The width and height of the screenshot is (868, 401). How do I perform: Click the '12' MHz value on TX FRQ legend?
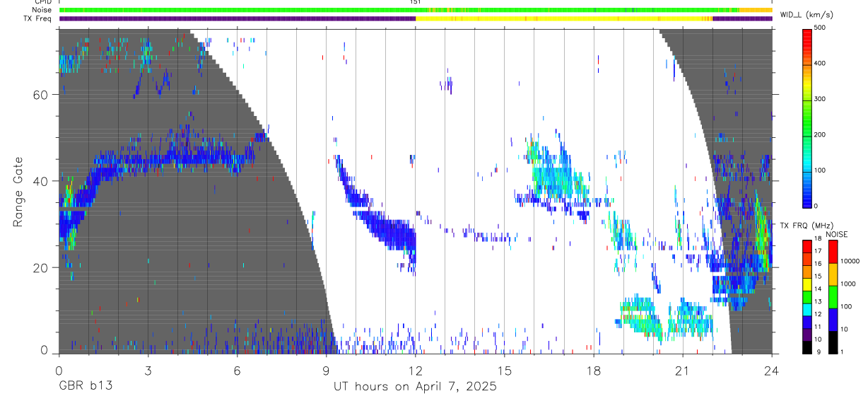coord(819,314)
